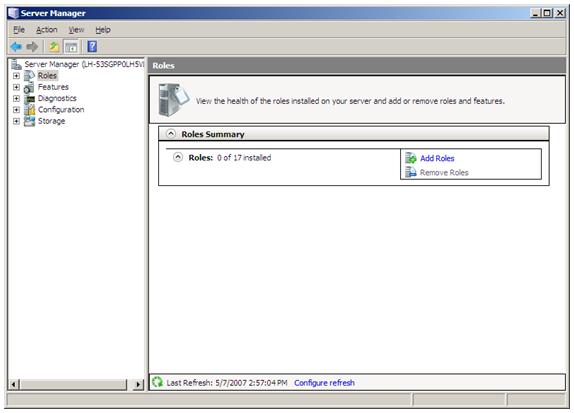Click the 'View the health of the roles' description
The height and width of the screenshot is (413, 574).
pos(350,101)
